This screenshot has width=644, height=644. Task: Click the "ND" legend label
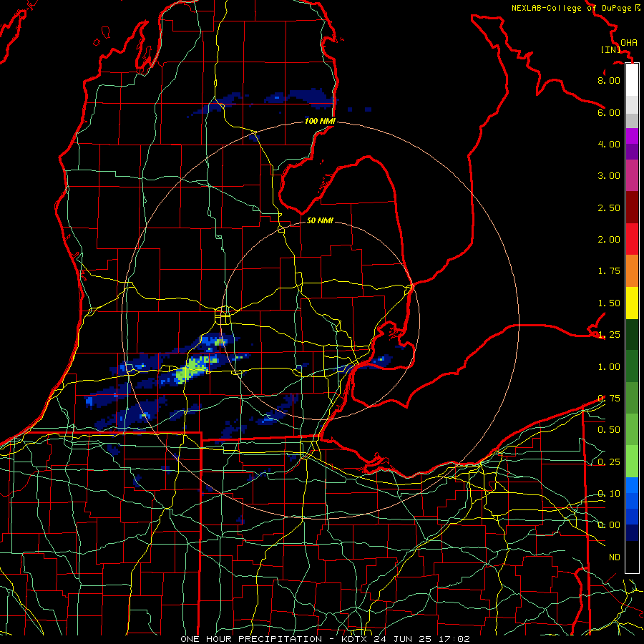point(615,557)
